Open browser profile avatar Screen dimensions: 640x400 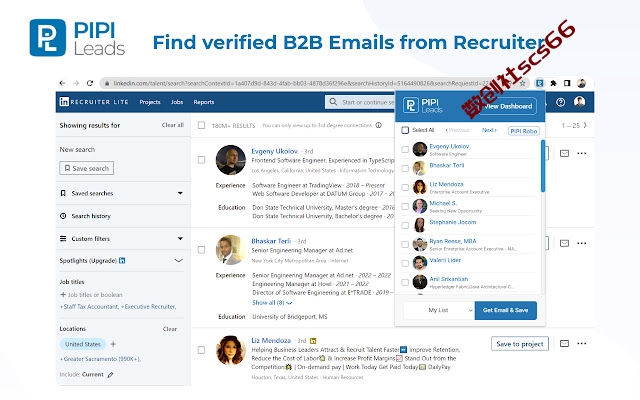pyautogui.click(x=582, y=83)
